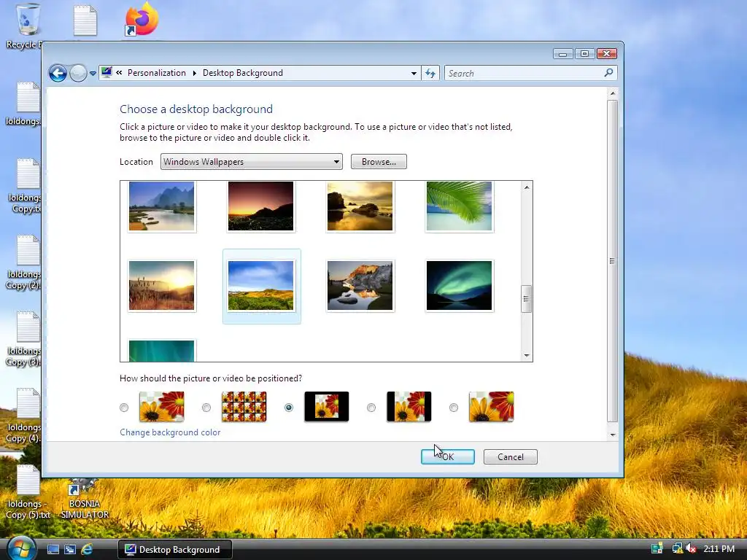Select the center position radio button
Viewport: 747px width, 560px height.
pyautogui.click(x=289, y=408)
